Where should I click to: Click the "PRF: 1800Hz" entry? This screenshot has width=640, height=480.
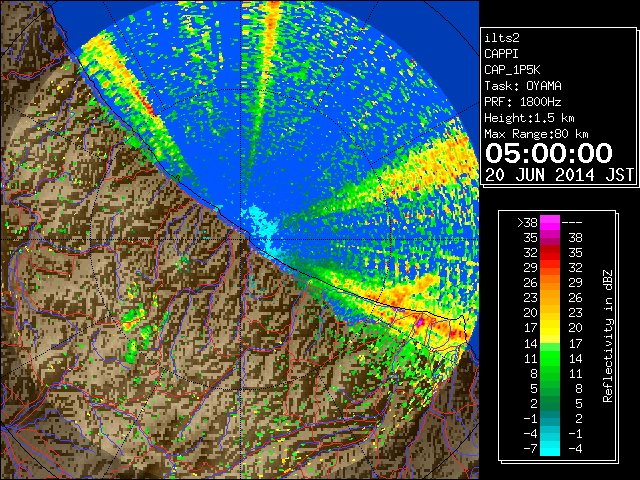523,102
